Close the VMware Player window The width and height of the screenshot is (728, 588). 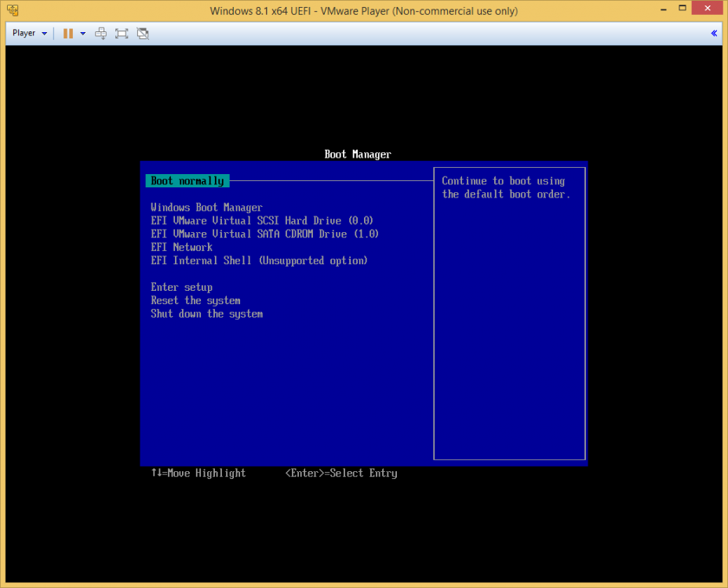pos(708,8)
